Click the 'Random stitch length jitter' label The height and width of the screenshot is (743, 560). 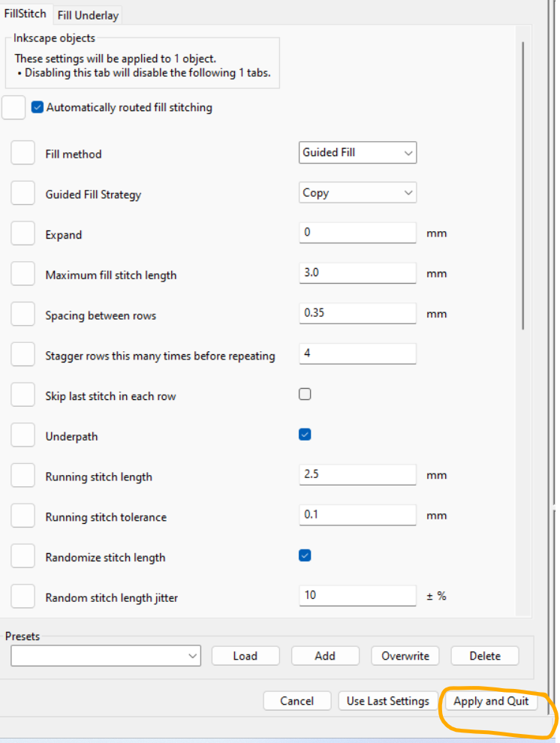click(112, 598)
